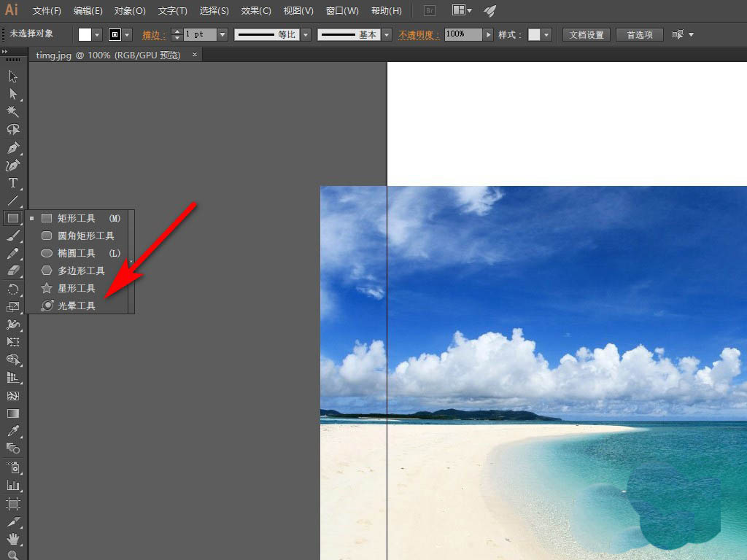Activate the Eraser tool

tap(13, 271)
